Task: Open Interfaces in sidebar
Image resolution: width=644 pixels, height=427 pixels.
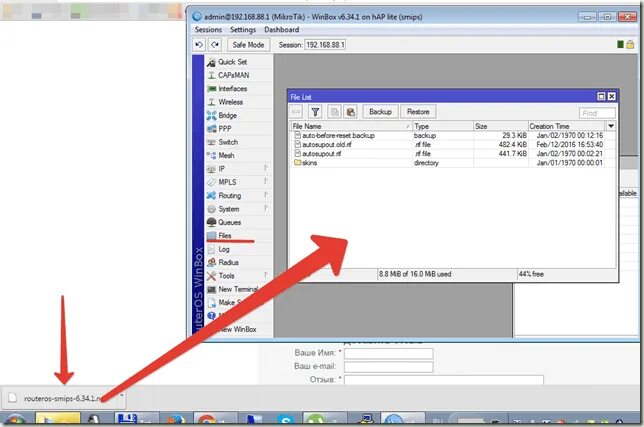Action: click(232, 89)
